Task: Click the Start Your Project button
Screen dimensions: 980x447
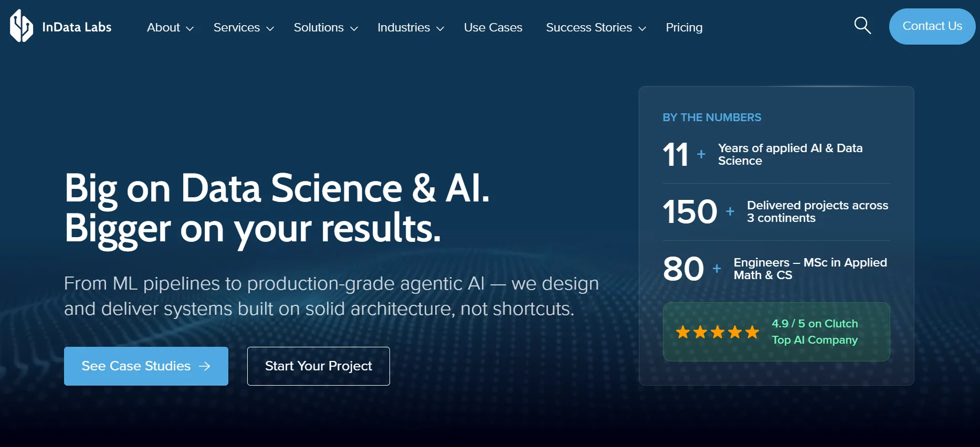Action: pos(319,366)
